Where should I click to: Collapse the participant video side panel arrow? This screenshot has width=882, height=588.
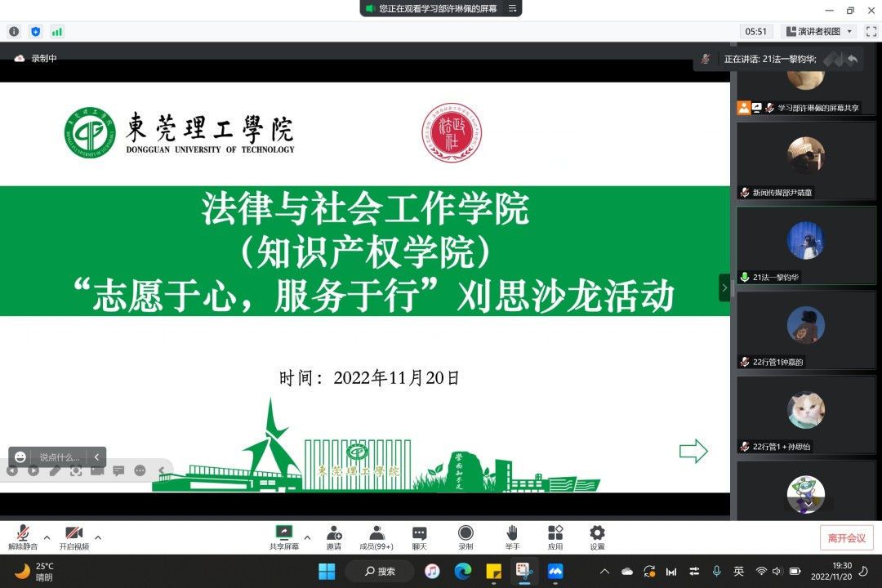click(x=724, y=287)
